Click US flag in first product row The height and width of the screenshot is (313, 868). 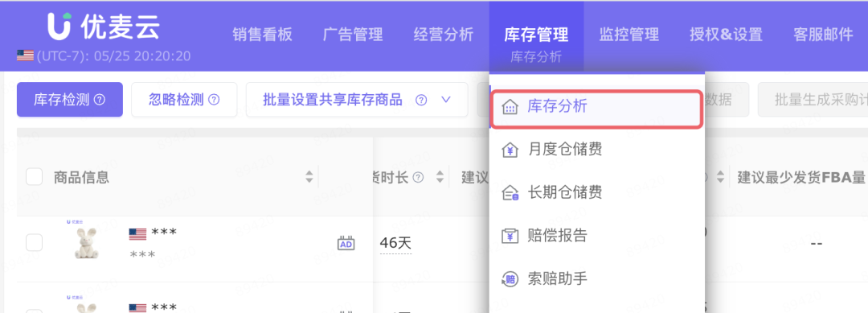pyautogui.click(x=137, y=234)
